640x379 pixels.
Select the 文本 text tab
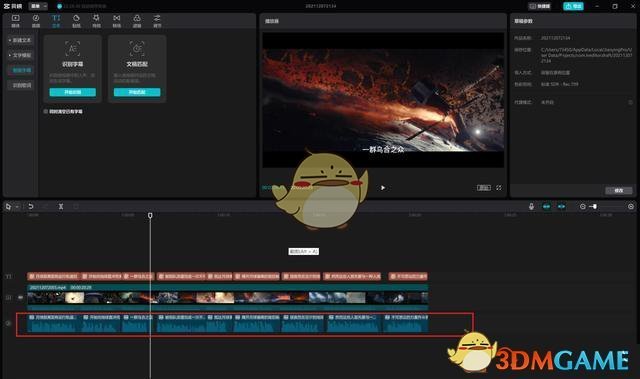[x=56, y=21]
